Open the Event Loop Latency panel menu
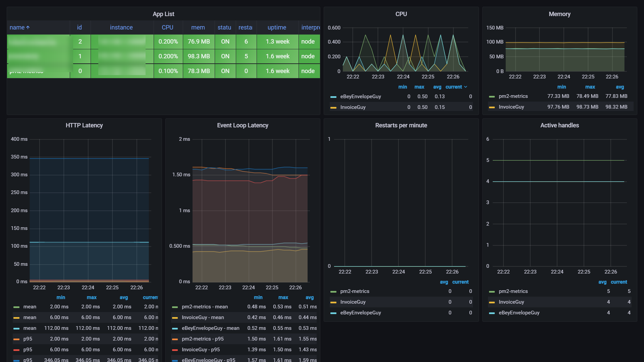Screen dimensions: 644x362 243,125
